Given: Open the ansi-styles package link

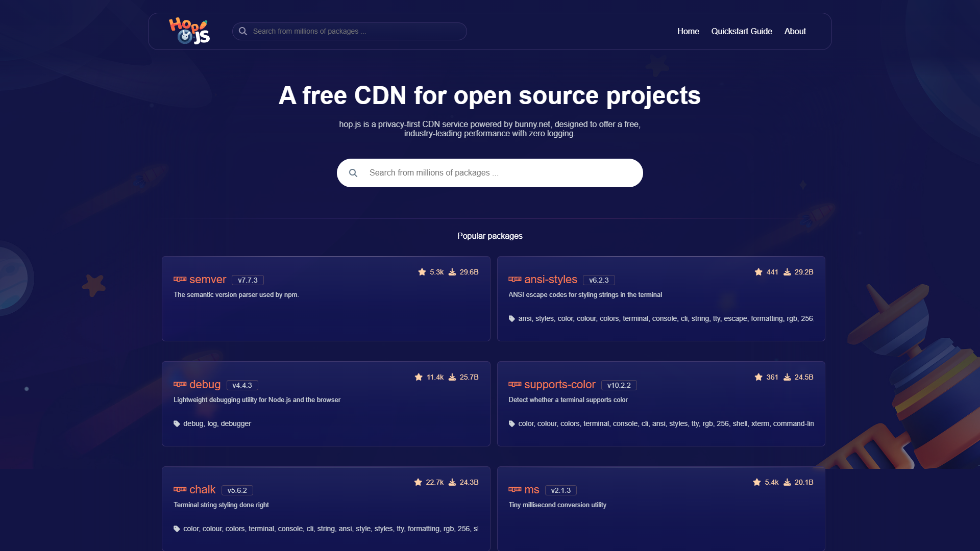Looking at the screenshot, I should point(550,280).
